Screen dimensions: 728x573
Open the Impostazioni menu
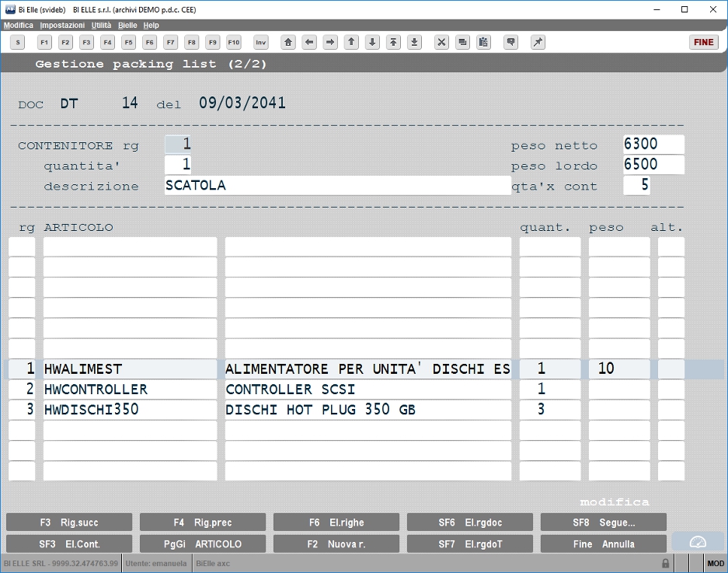62,25
